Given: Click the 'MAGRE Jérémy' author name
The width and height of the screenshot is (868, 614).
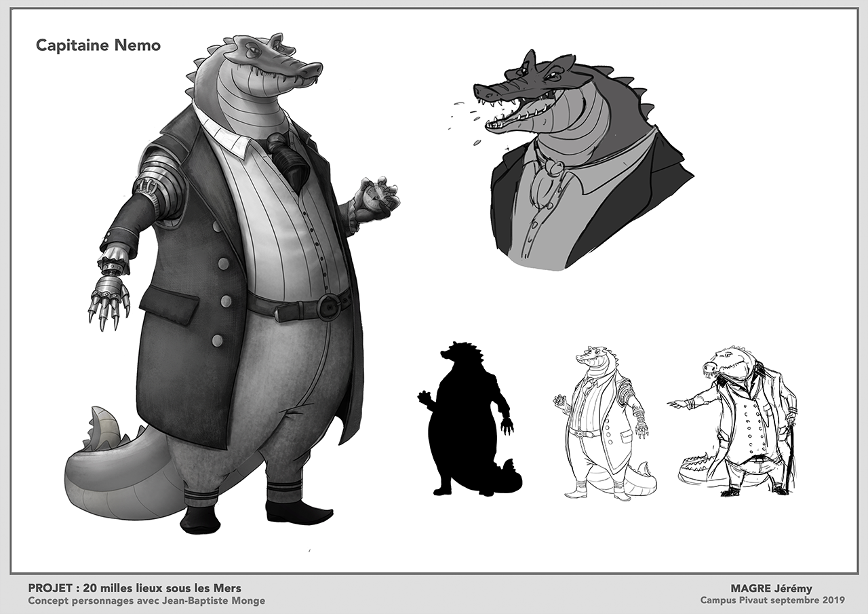Looking at the screenshot, I should 771,588.
